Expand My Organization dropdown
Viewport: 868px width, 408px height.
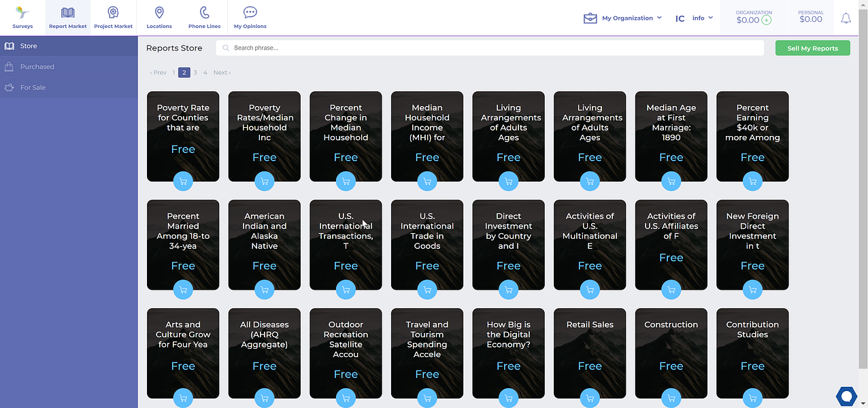tap(622, 18)
